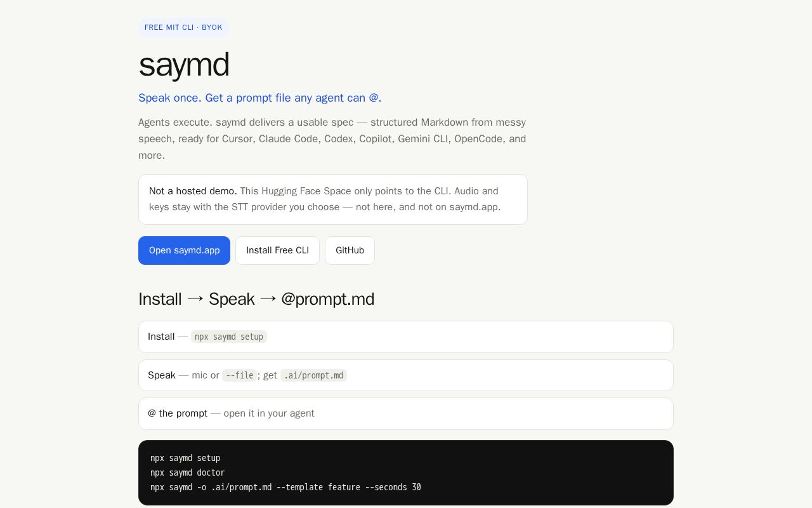This screenshot has height=508, width=812.
Task: Open the GitHub link button
Action: click(x=350, y=250)
